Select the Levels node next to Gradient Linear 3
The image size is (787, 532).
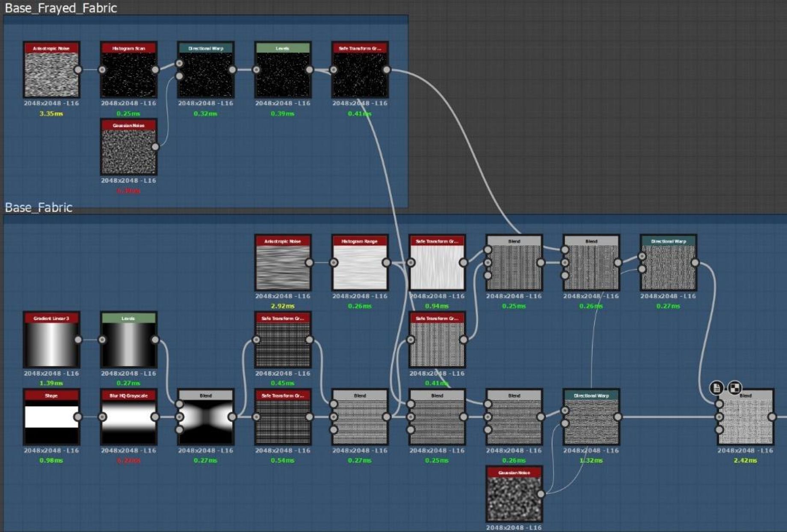pyautogui.click(x=129, y=340)
